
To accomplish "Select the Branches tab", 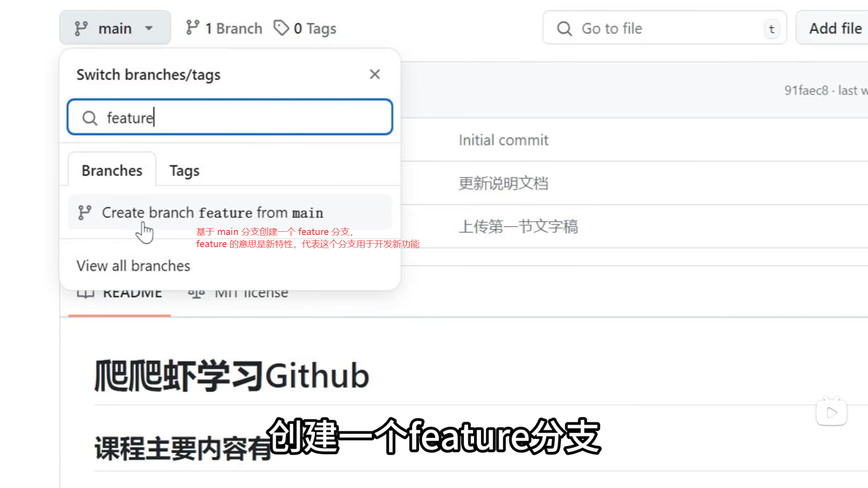I will [112, 170].
